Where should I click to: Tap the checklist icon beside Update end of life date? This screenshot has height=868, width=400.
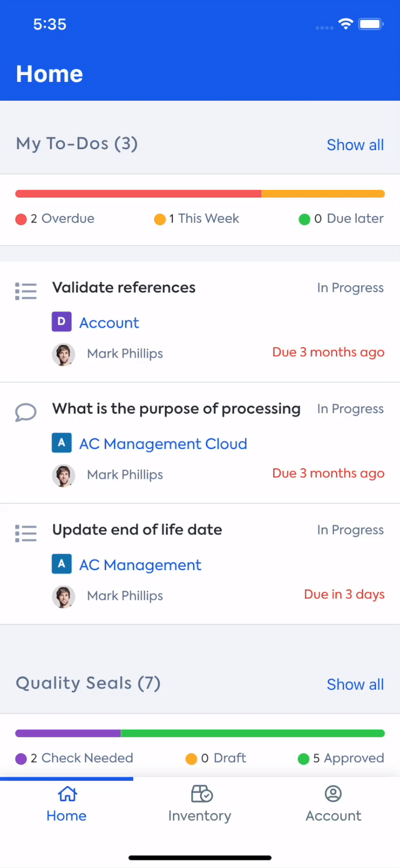(26, 533)
